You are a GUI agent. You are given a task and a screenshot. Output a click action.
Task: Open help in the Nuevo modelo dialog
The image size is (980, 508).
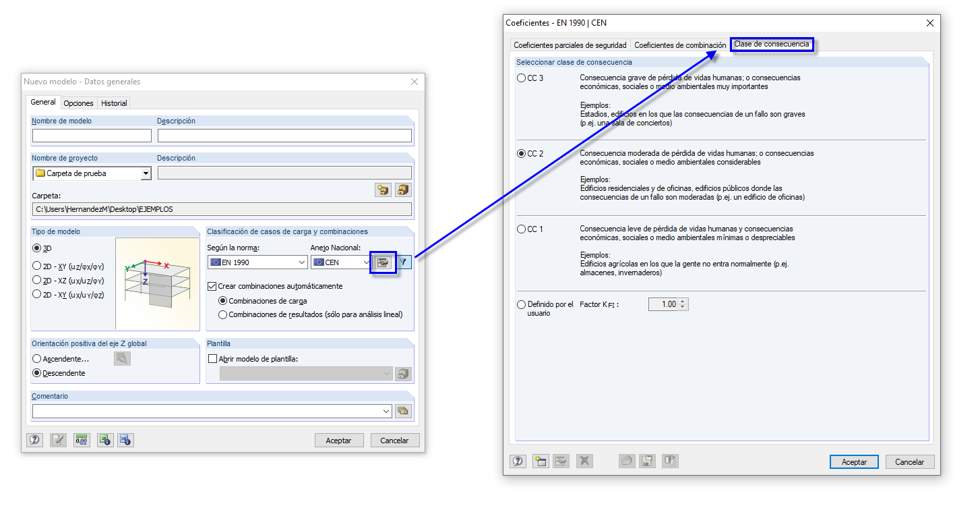pyautogui.click(x=34, y=441)
